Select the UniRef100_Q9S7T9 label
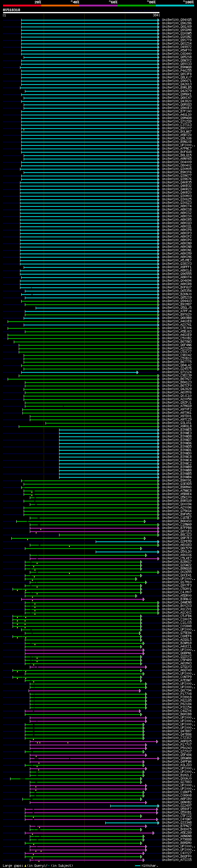 click(x=177, y=40)
